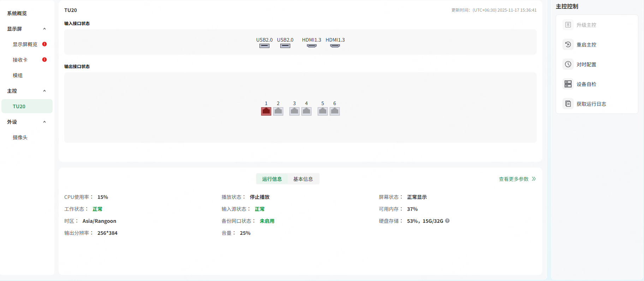Select Ethernet output port 6 icon
Viewport: 644px width, 281px height.
pyautogui.click(x=335, y=111)
